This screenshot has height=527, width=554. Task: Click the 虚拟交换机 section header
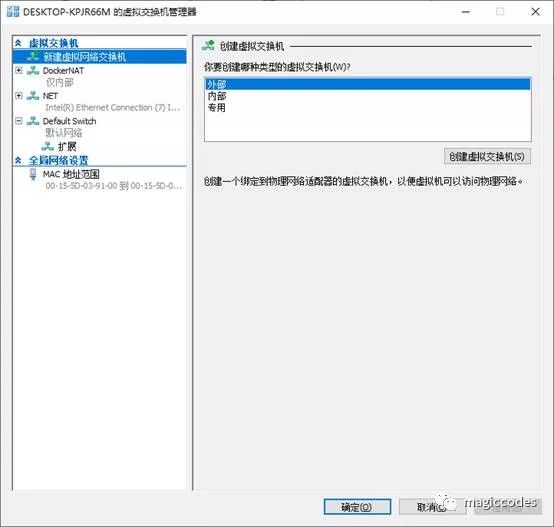[54, 43]
